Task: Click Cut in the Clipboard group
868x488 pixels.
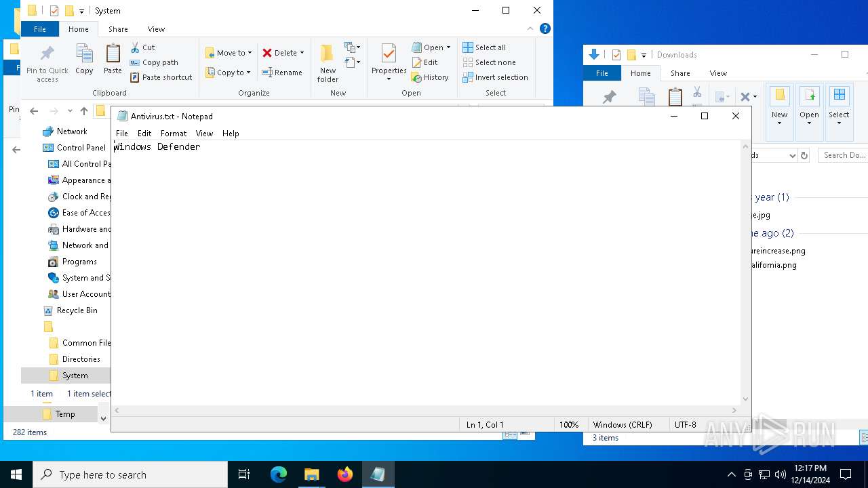Action: [142, 47]
